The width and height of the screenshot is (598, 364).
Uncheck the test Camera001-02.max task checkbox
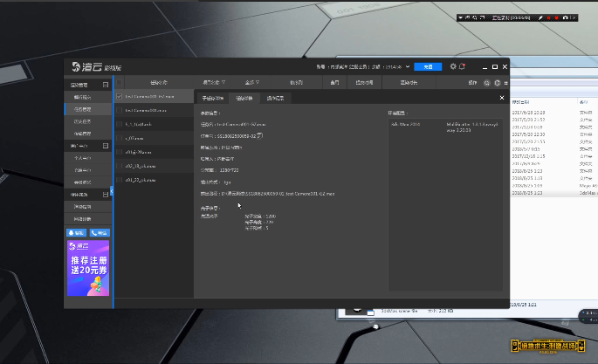(x=119, y=96)
